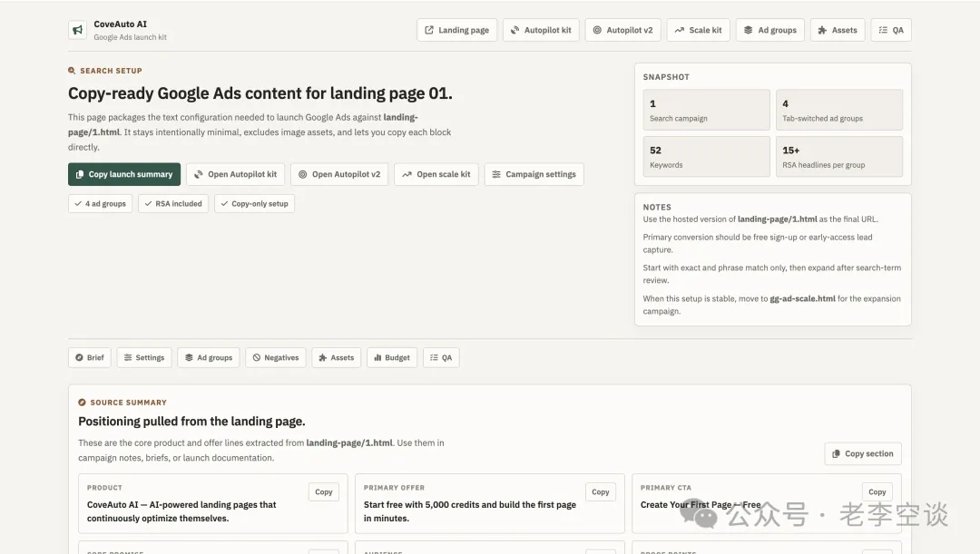Jump to Assets via header button

click(x=838, y=30)
